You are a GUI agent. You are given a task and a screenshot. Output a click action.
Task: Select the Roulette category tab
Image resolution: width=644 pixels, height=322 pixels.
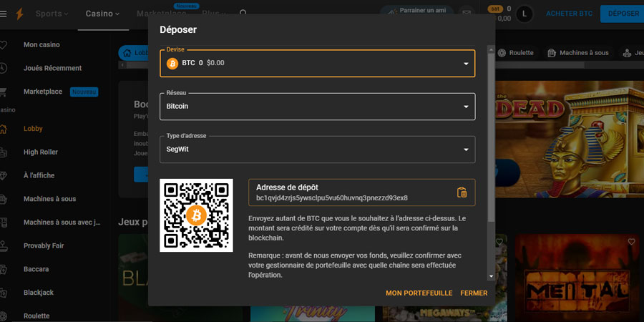click(x=515, y=52)
